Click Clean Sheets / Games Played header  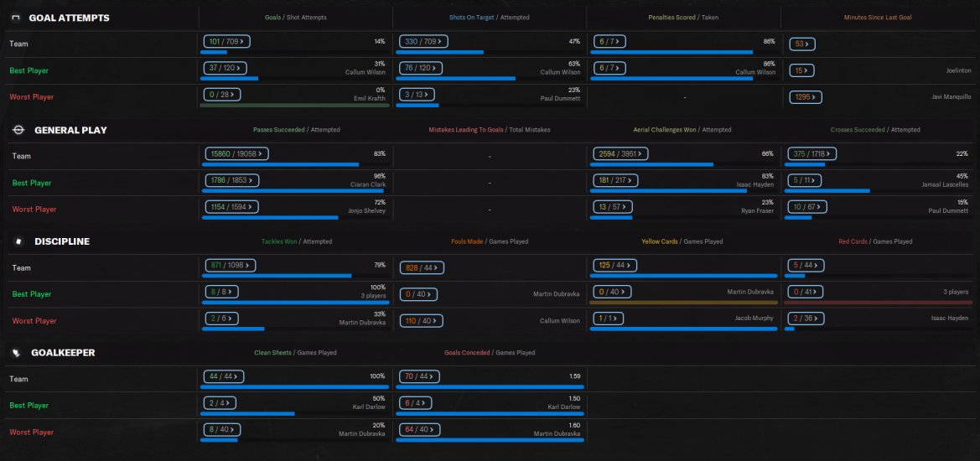295,352
